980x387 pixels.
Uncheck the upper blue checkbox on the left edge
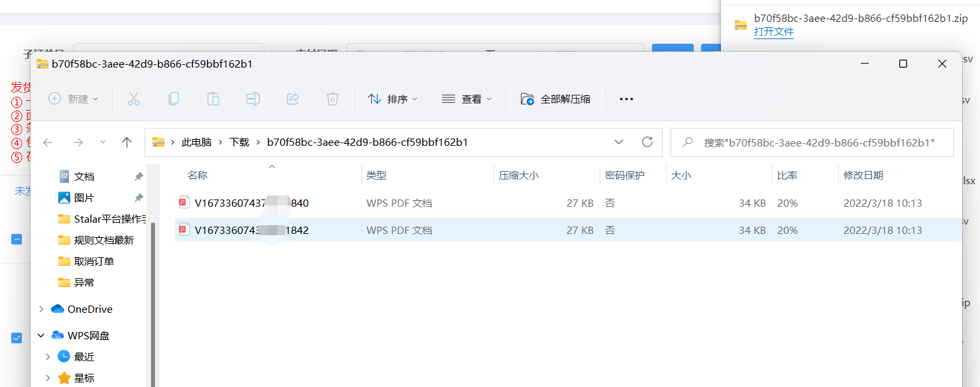17,239
